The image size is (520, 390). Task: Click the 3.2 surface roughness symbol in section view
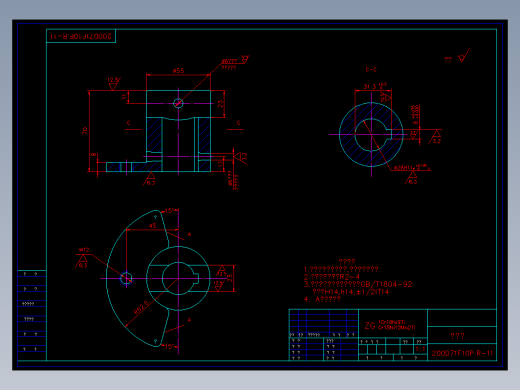(436, 137)
